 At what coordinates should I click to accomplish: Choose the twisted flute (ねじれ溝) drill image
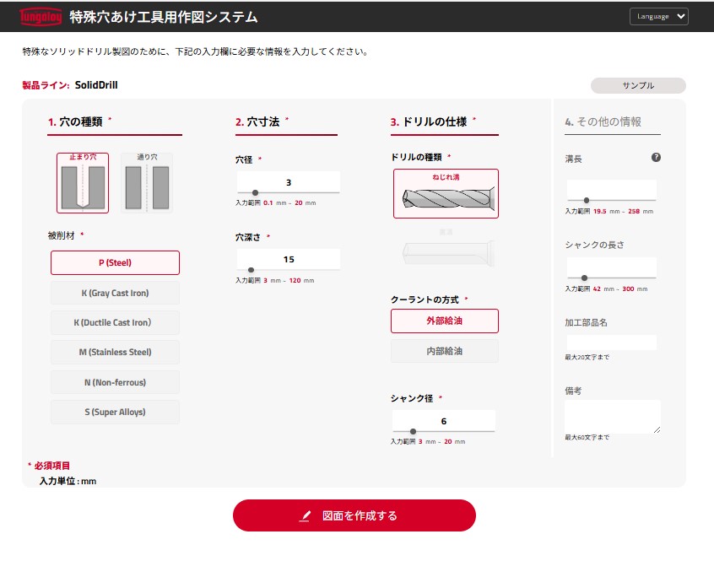point(445,194)
